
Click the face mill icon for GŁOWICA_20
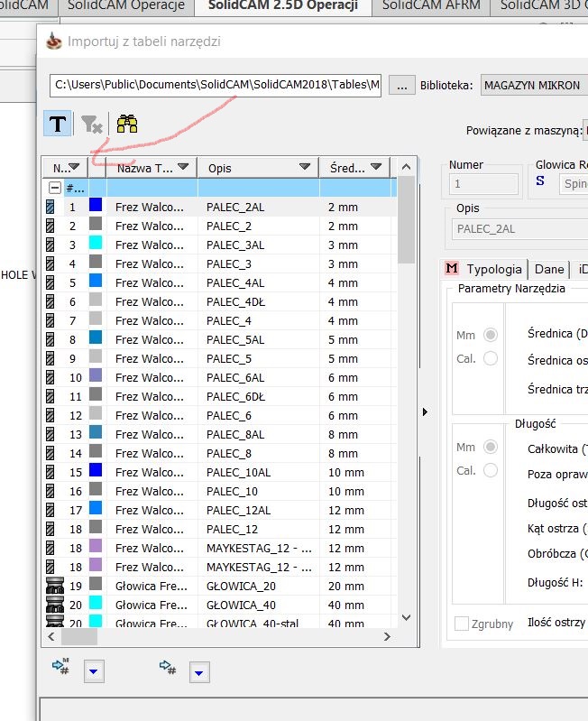55,586
